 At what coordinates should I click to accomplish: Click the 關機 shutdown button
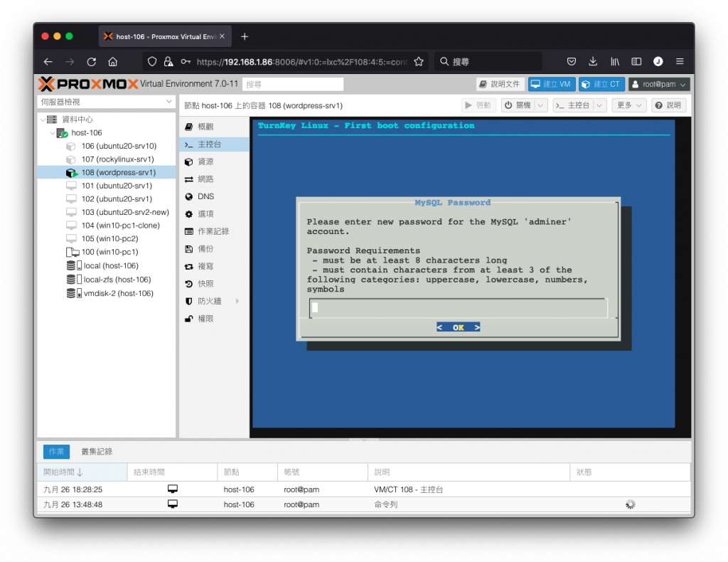coord(518,105)
